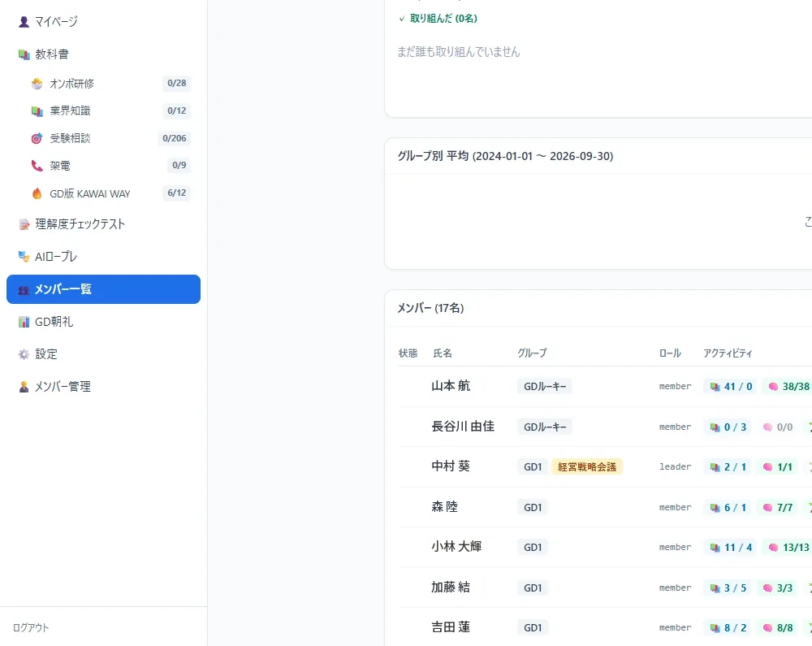Open 設定 settings page

coord(103,354)
